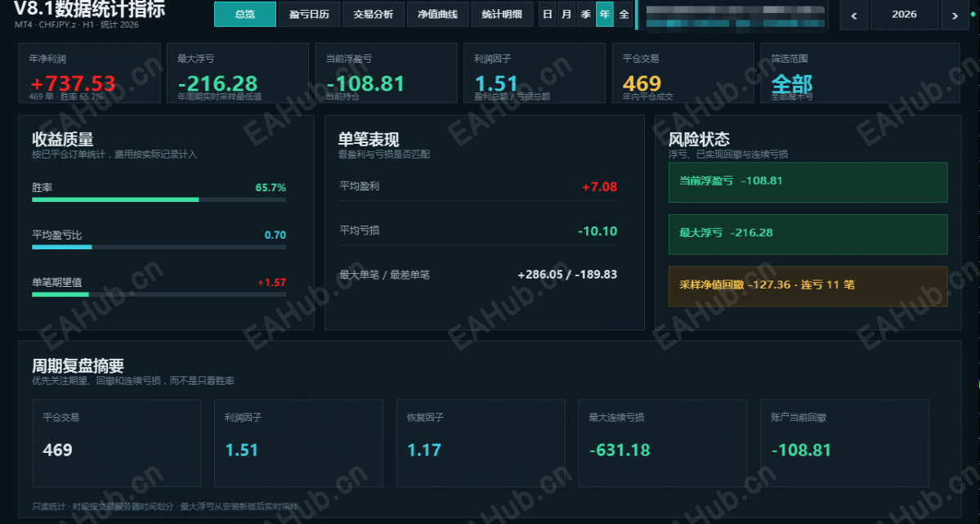Open the 筛选范围 全部 filter card
Screen dimensions: 980x524
point(860,73)
